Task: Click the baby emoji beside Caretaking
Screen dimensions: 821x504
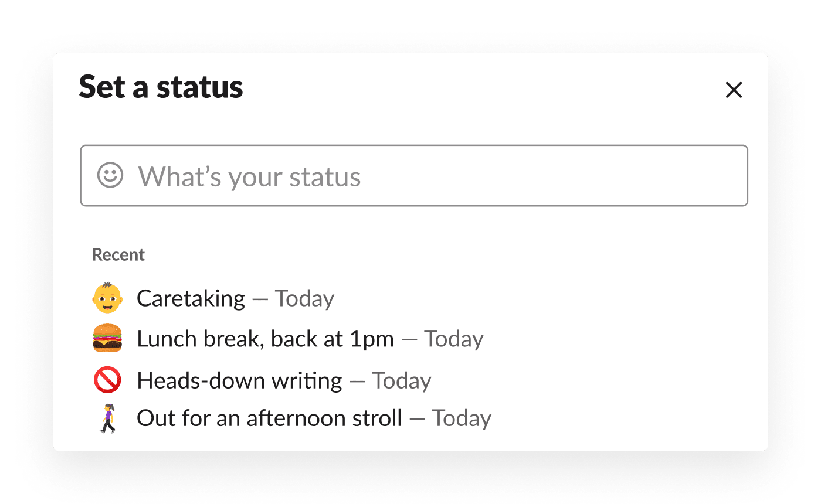Action: coord(108,298)
